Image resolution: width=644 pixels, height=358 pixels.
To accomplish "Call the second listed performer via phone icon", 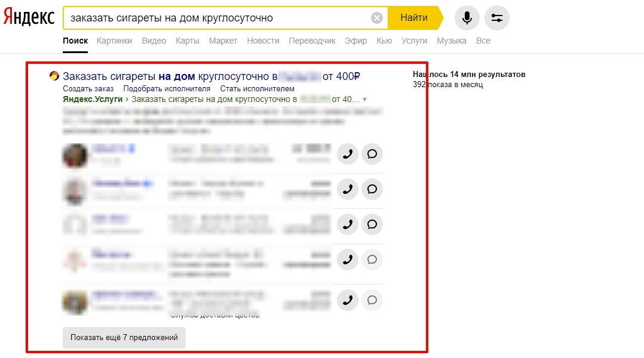I will click(x=348, y=190).
